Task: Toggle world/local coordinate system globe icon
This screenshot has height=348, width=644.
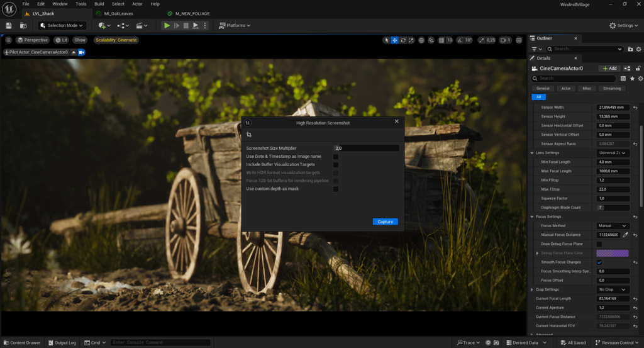Action: (421, 40)
